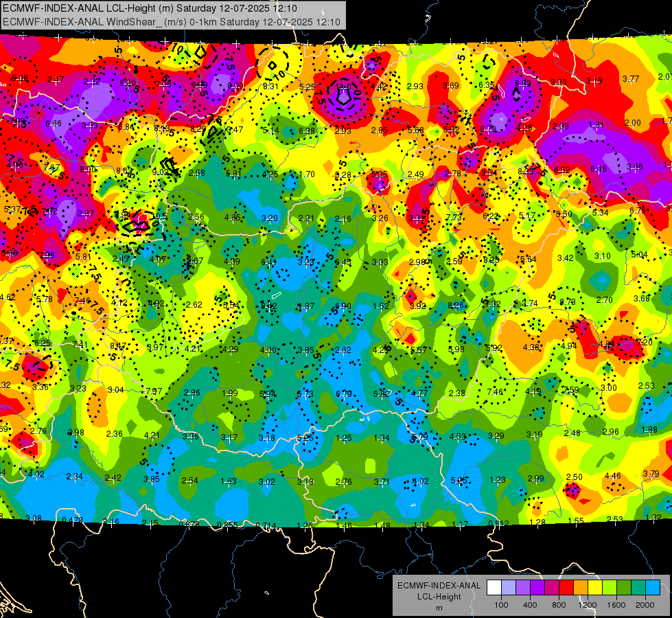Click the 4.29 wind shear value
Screen dimensions: 672x618
pyautogui.click(x=231, y=350)
